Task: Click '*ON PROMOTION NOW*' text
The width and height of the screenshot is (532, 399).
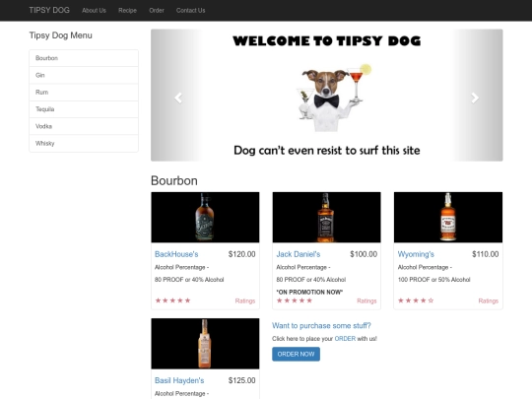Action: tap(309, 292)
